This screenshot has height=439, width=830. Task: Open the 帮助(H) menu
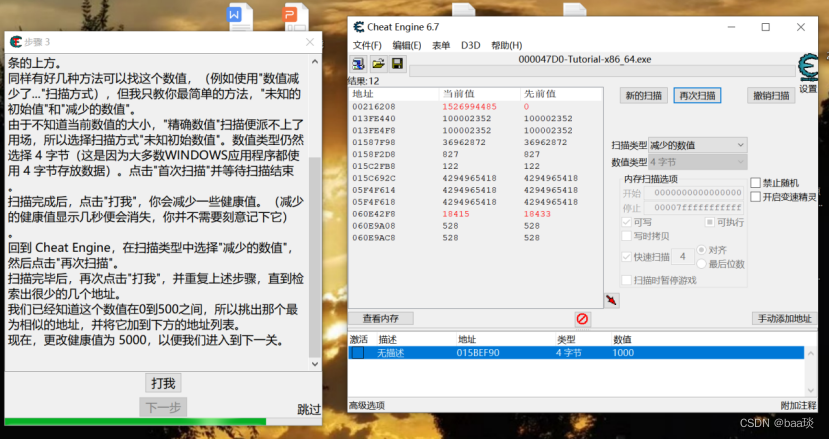click(507, 46)
